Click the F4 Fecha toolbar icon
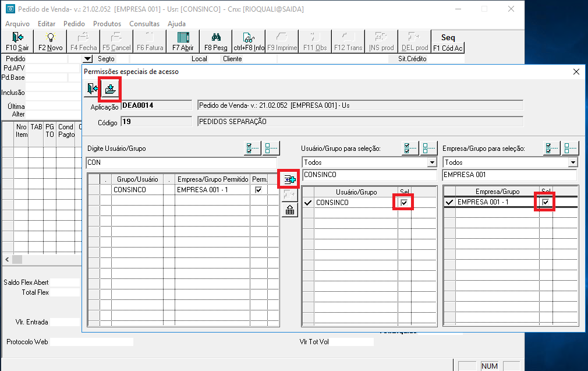Image resolution: width=588 pixels, height=371 pixels. [x=83, y=41]
